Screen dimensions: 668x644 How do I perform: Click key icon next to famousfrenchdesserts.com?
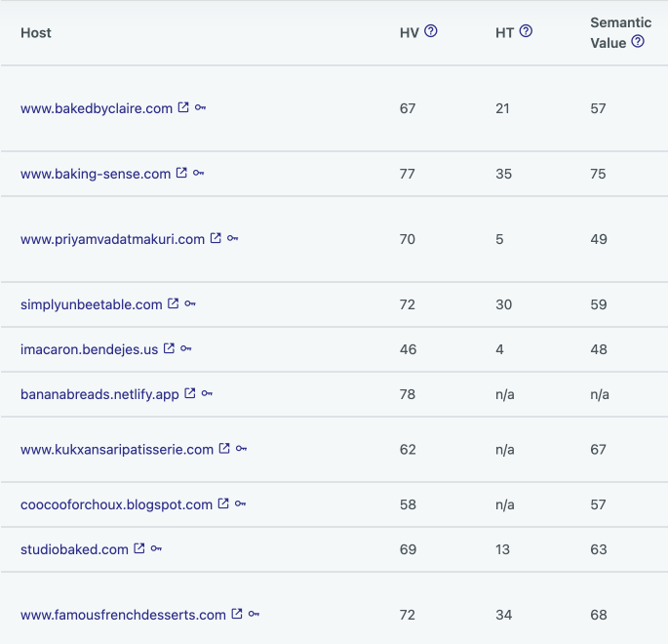tap(254, 614)
